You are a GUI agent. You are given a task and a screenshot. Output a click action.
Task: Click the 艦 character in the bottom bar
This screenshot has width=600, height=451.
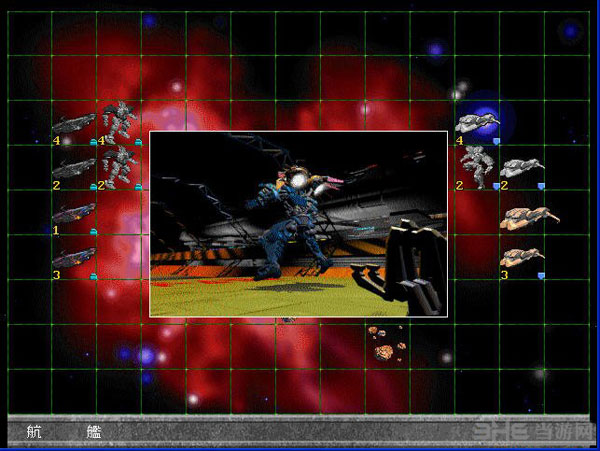[x=93, y=432]
